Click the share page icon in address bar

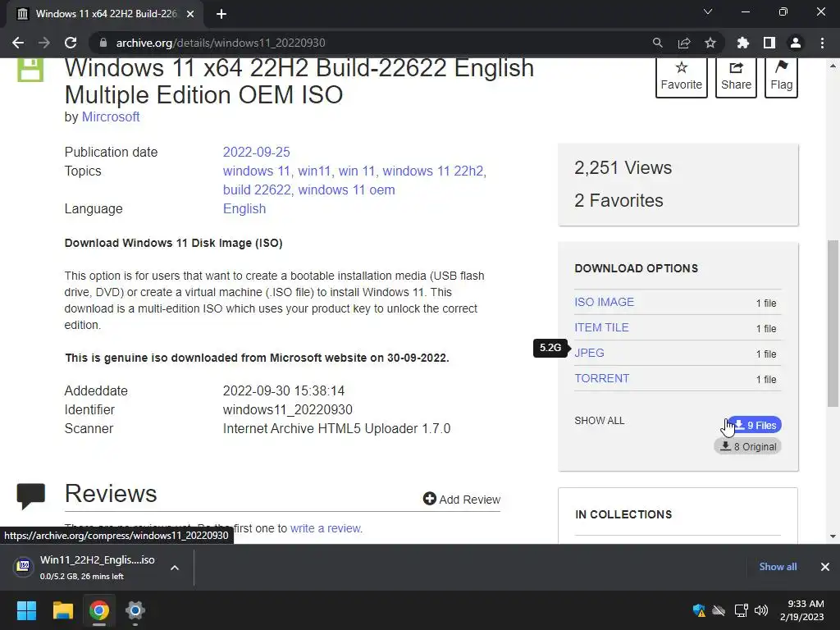click(684, 43)
